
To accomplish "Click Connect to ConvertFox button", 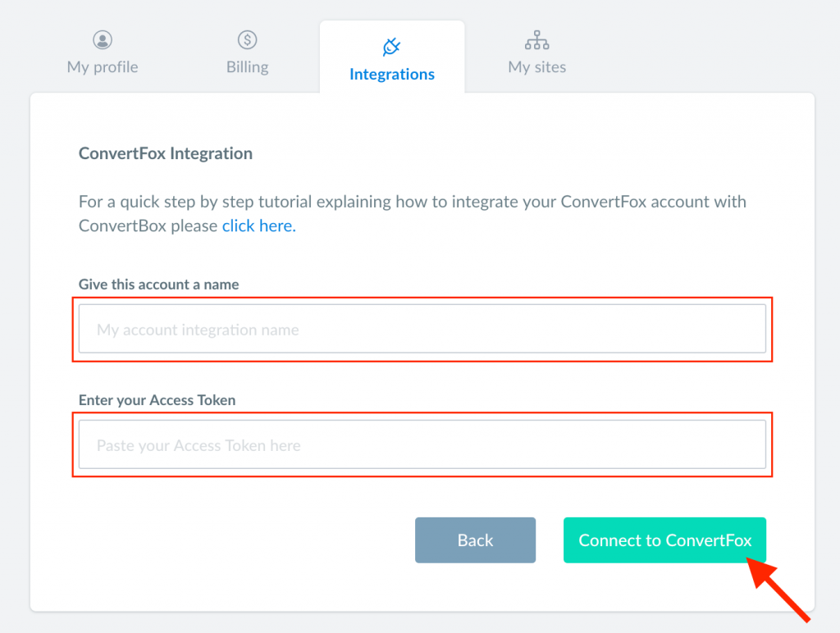I will [x=664, y=540].
